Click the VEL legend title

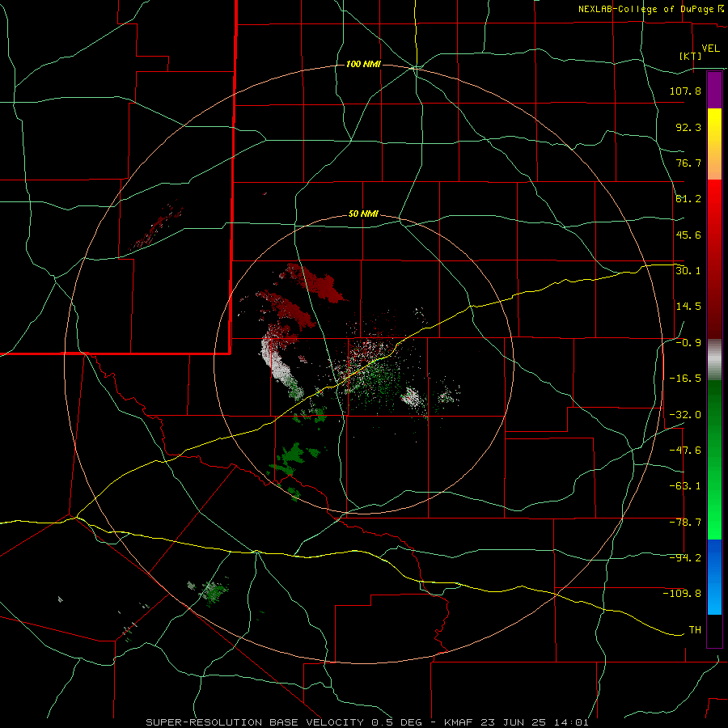pos(710,49)
